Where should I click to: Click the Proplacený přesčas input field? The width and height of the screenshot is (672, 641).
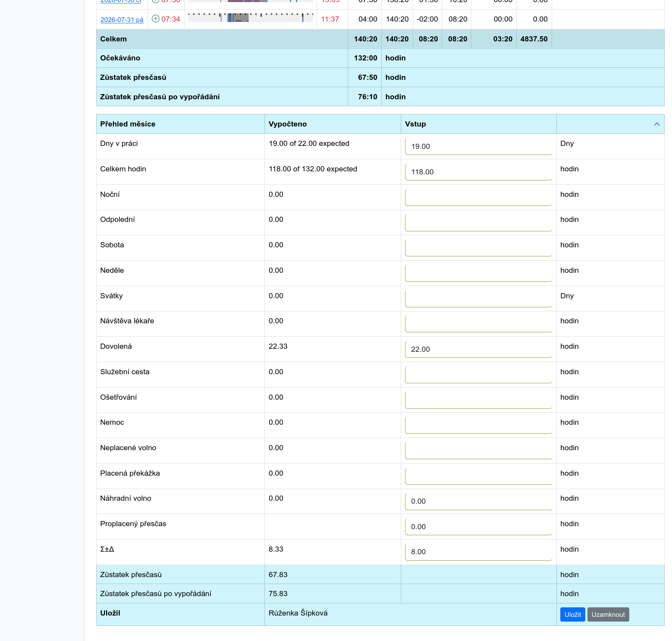(478, 527)
